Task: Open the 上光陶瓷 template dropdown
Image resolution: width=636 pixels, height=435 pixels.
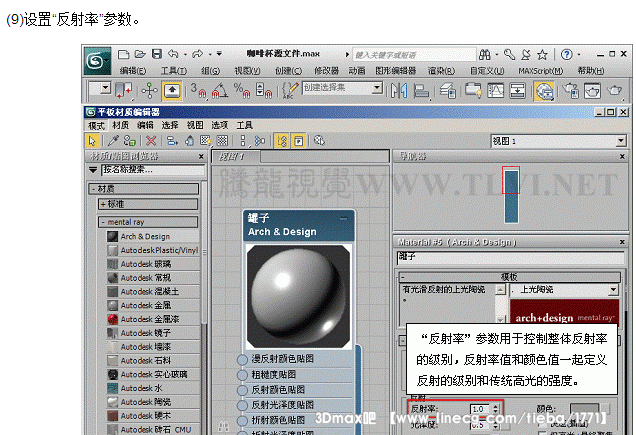Action: [x=614, y=290]
